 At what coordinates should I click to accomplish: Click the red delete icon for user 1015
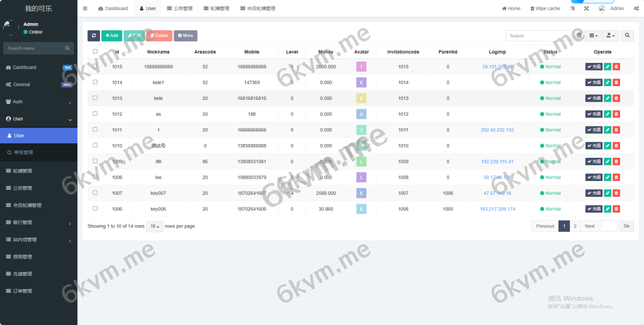[616, 67]
